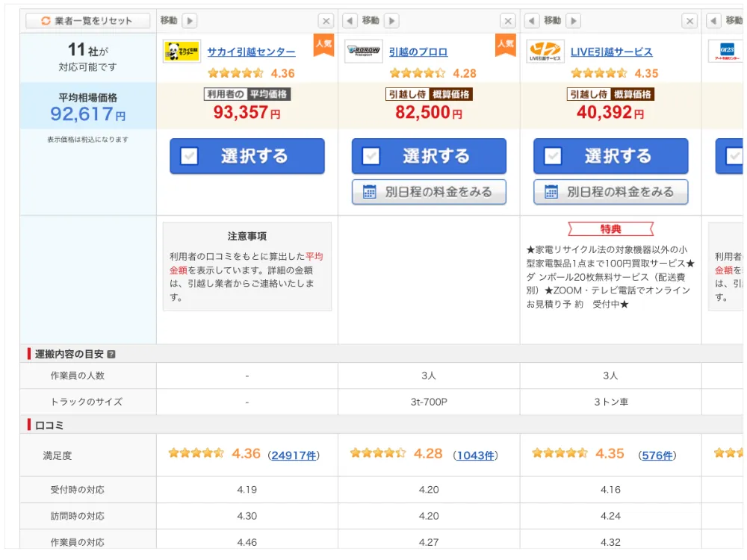Screen dimensions: 747x560
Task: Open サカイ引越センター company link
Action: tap(251, 52)
